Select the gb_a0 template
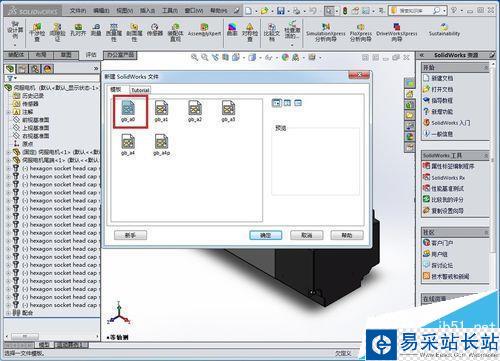Viewport: 500px width, 361px height. [x=128, y=111]
